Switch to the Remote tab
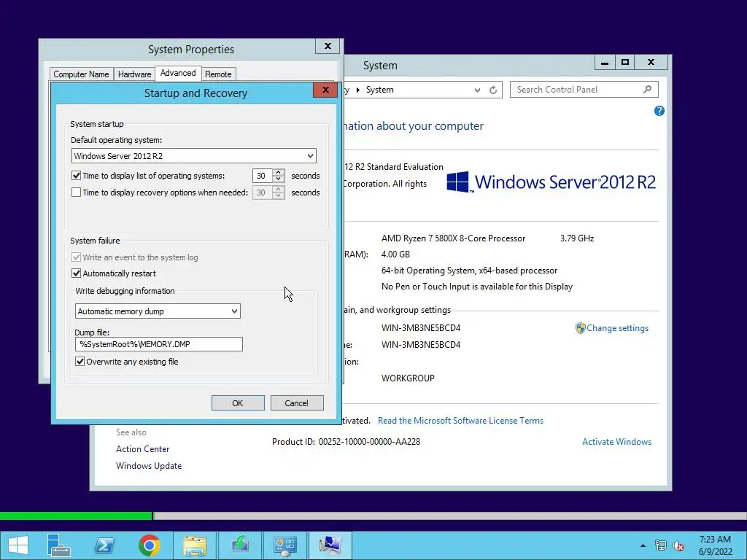This screenshot has width=747, height=560. (218, 74)
